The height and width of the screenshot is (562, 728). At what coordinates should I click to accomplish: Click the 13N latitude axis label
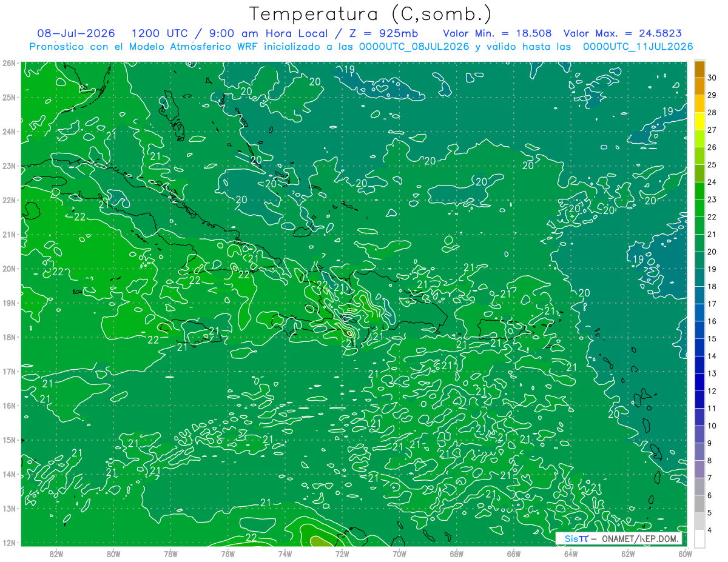click(x=8, y=508)
